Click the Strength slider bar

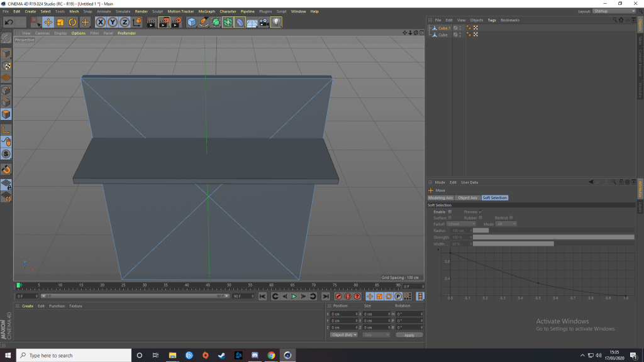point(553,237)
